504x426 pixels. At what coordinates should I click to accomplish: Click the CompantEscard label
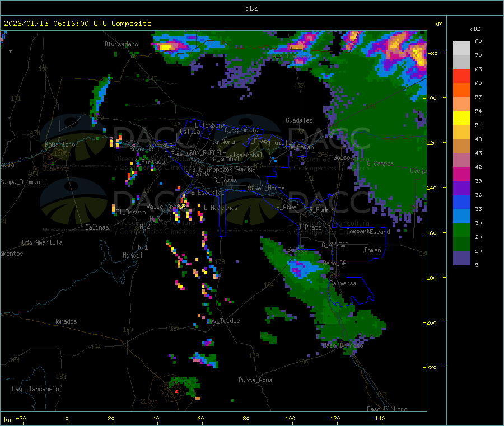coord(368,231)
